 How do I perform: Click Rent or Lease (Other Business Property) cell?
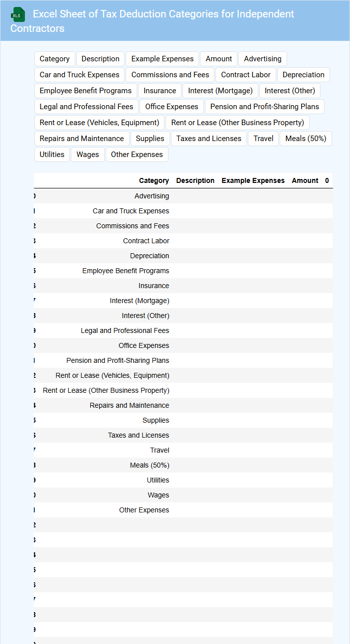(x=106, y=390)
